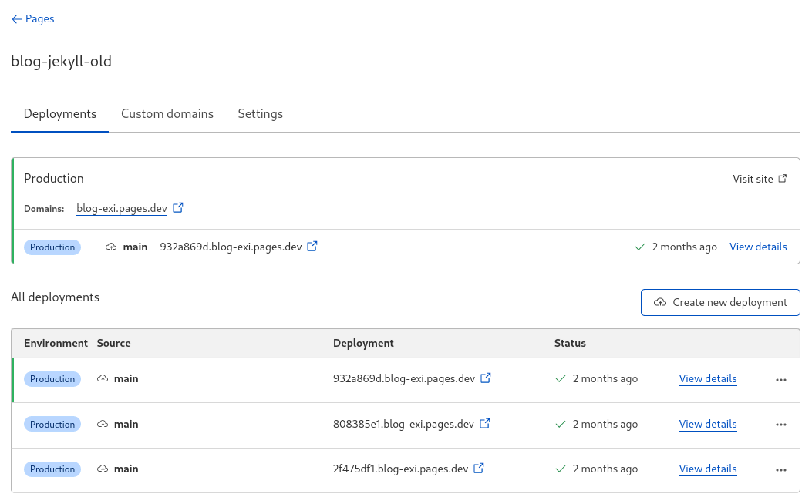Open the external link icon for 808385e1.blog-exi.pages.dev

click(484, 423)
